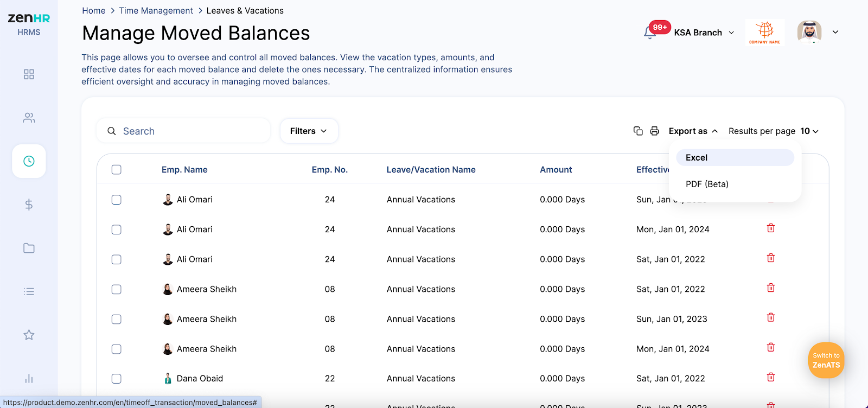The width and height of the screenshot is (868, 408).
Task: Change Results per page 10 dropdown
Action: point(809,131)
